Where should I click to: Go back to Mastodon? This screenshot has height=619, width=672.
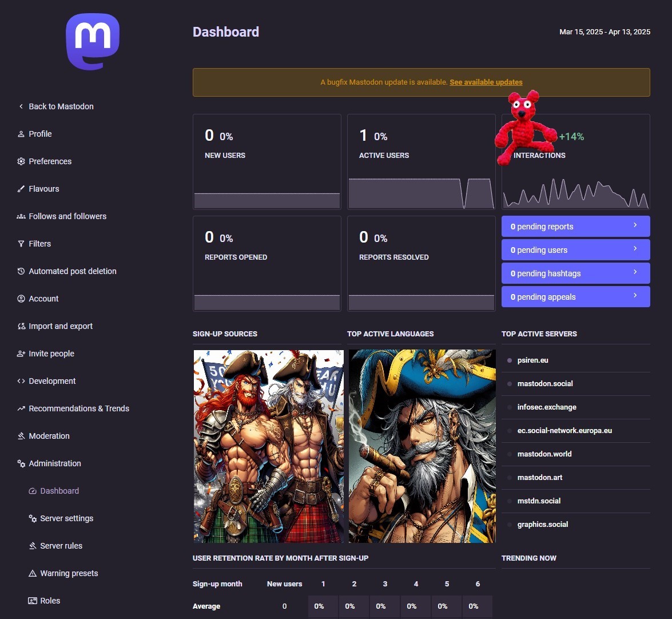(x=61, y=106)
